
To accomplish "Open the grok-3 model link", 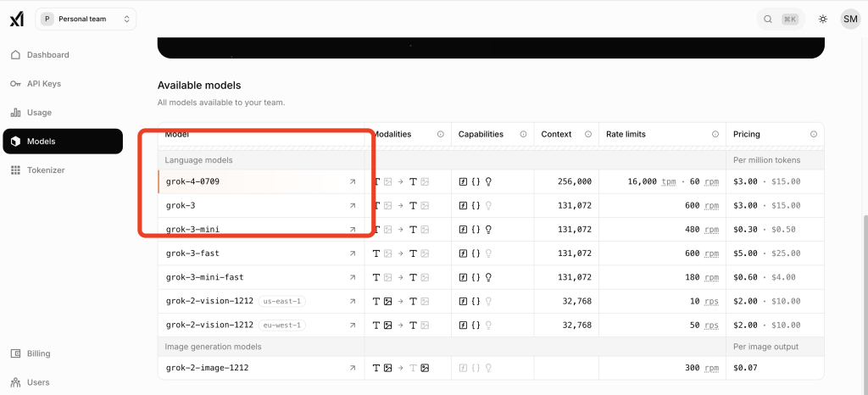I will [182, 206].
